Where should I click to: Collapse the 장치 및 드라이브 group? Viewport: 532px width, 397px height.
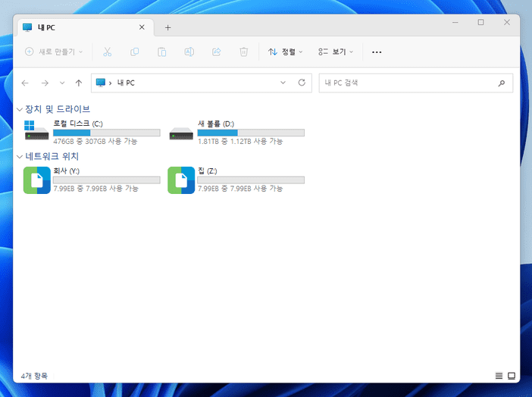click(20, 109)
